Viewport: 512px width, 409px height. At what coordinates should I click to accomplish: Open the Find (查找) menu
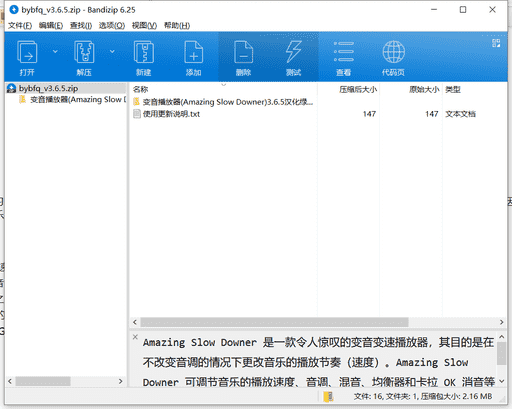[x=81, y=26]
